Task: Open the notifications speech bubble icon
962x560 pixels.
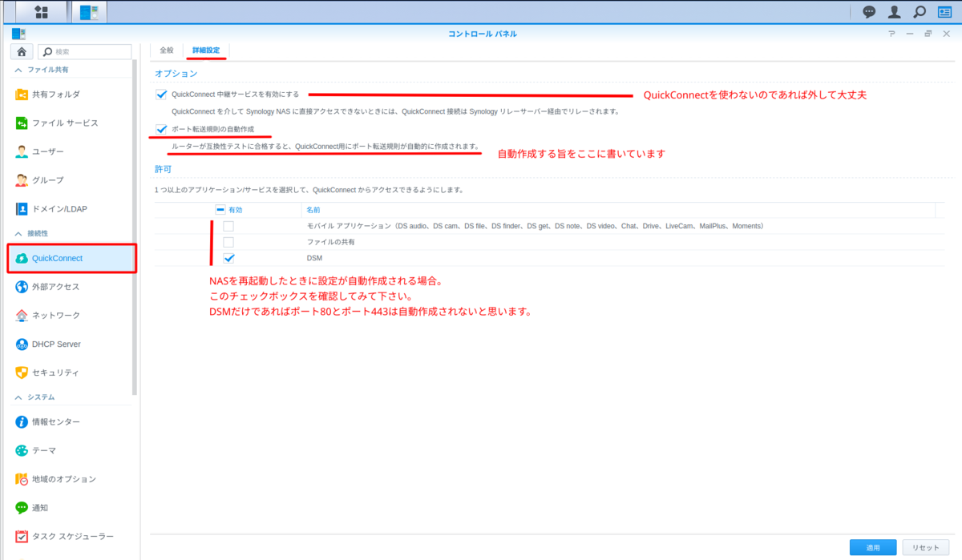Action: [x=869, y=12]
